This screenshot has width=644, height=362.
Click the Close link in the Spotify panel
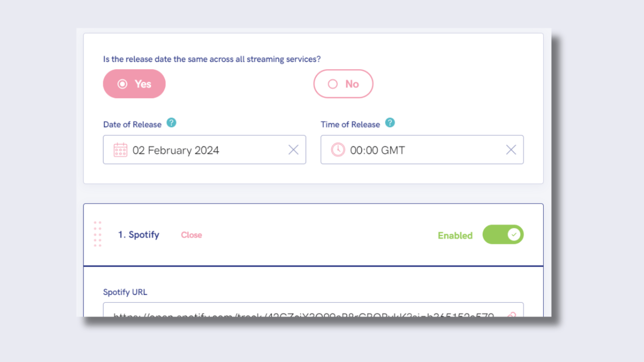pyautogui.click(x=191, y=235)
